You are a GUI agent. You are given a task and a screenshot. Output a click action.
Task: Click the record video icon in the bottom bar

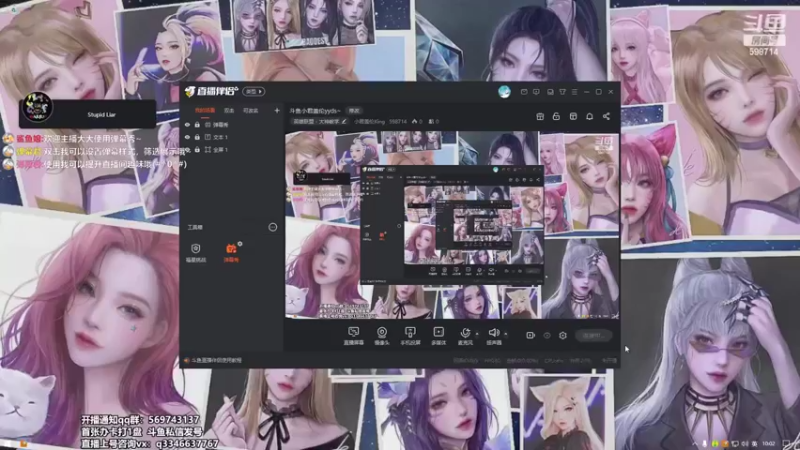[x=530, y=335]
